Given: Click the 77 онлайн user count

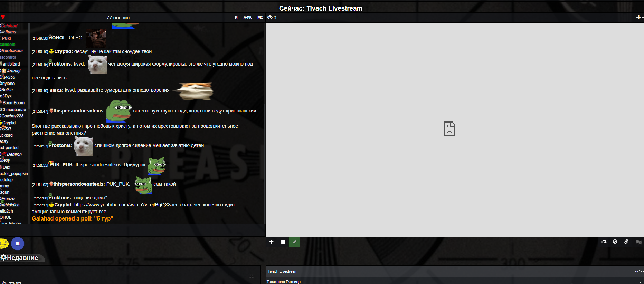Looking at the screenshot, I should (x=118, y=18).
